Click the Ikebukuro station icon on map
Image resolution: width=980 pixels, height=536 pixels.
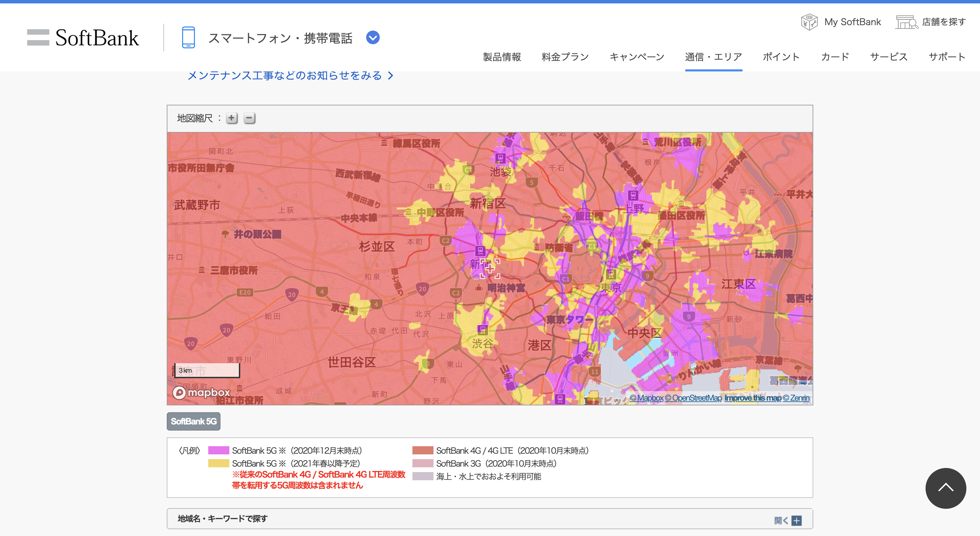click(500, 158)
